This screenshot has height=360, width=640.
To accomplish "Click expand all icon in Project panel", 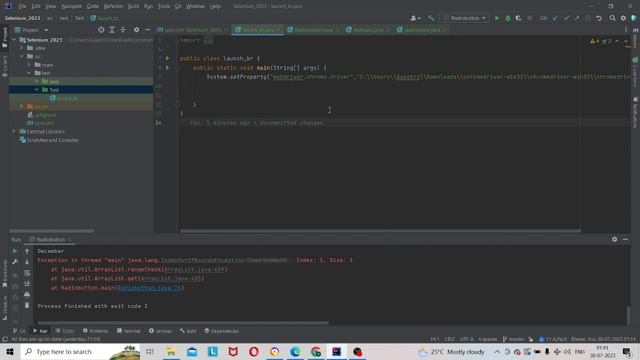I will click(x=112, y=30).
